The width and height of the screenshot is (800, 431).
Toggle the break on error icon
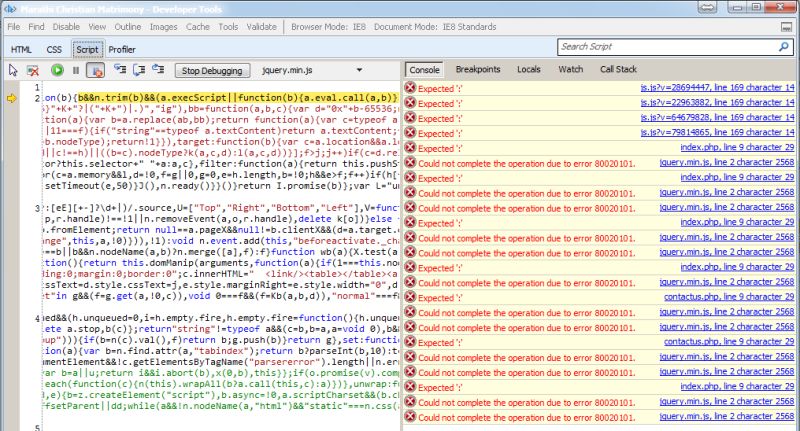pyautogui.click(x=95, y=70)
